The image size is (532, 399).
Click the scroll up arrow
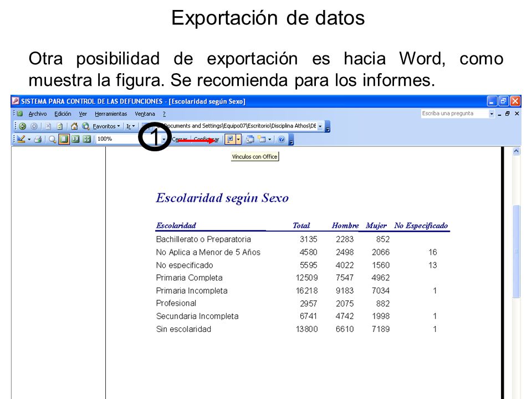[516, 151]
